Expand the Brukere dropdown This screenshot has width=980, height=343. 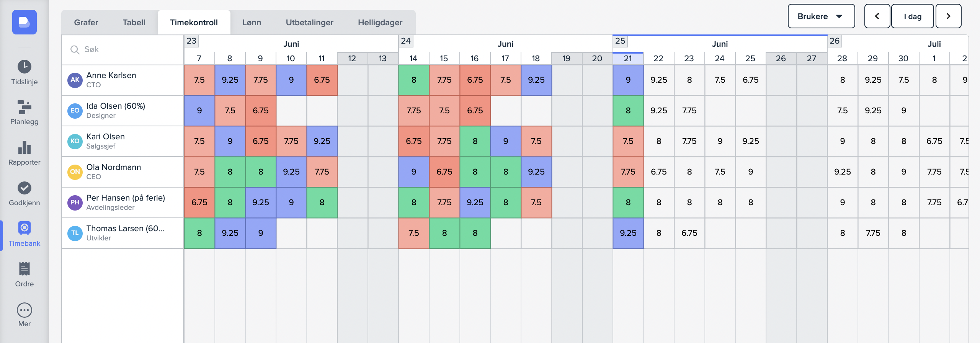(x=821, y=16)
